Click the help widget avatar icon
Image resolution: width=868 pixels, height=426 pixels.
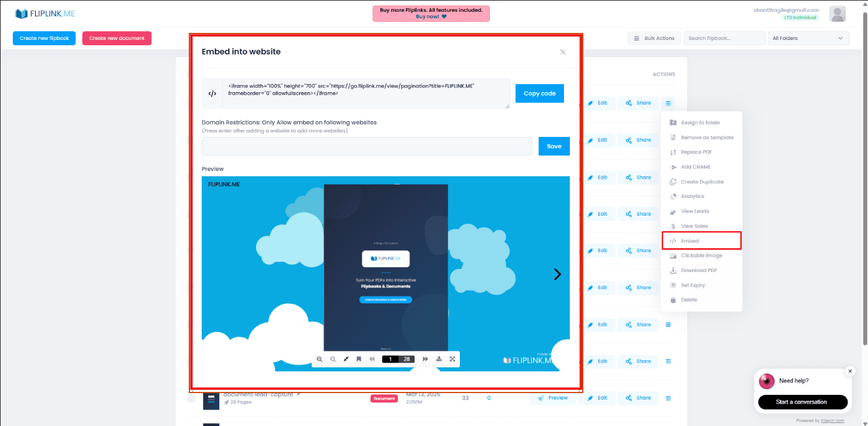[767, 381]
